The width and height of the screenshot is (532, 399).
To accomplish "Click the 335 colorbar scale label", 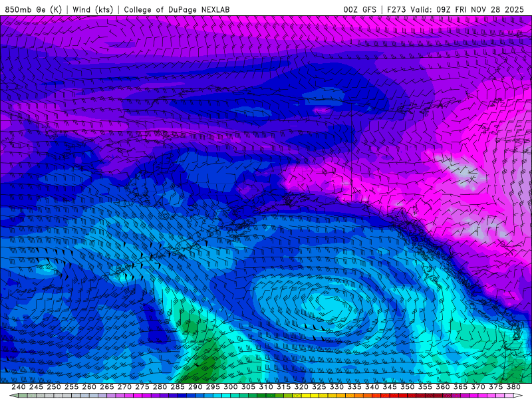I will click(x=354, y=387).
